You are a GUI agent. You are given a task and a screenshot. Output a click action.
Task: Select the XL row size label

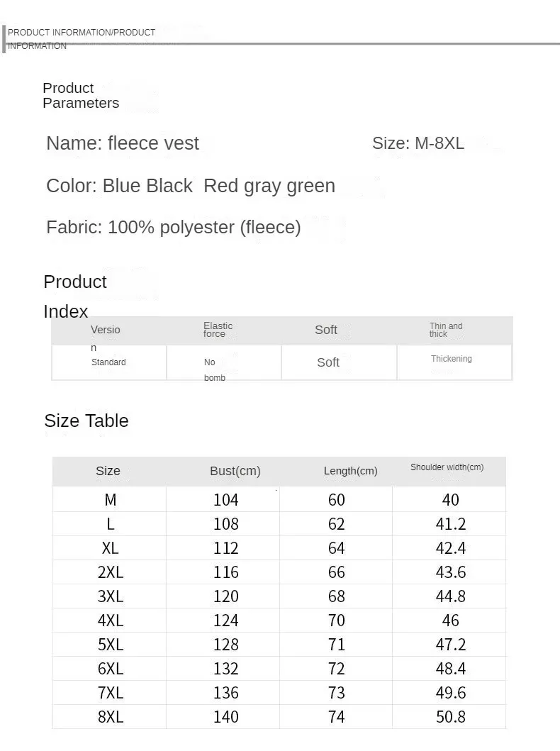111,548
